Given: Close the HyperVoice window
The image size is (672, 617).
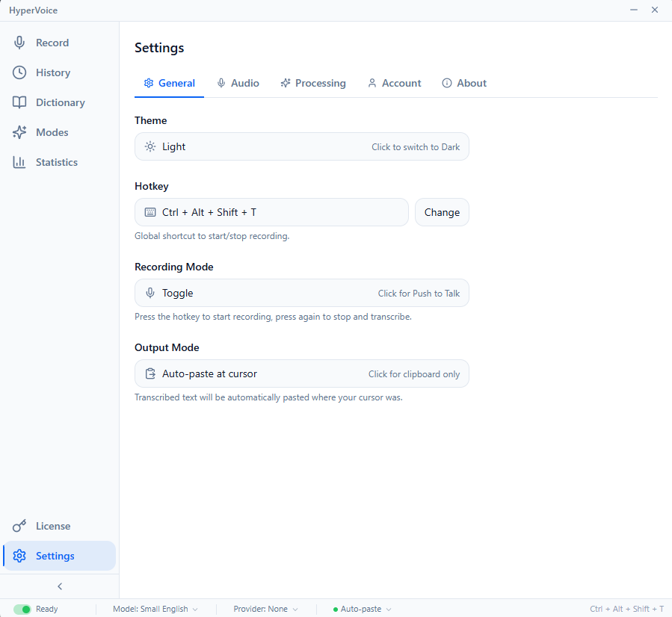Looking at the screenshot, I should (x=654, y=10).
